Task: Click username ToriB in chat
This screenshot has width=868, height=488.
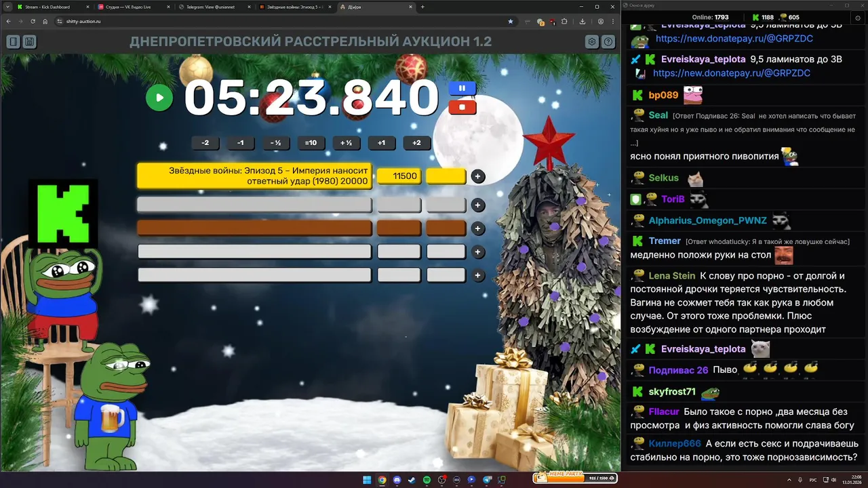Action: coord(673,199)
